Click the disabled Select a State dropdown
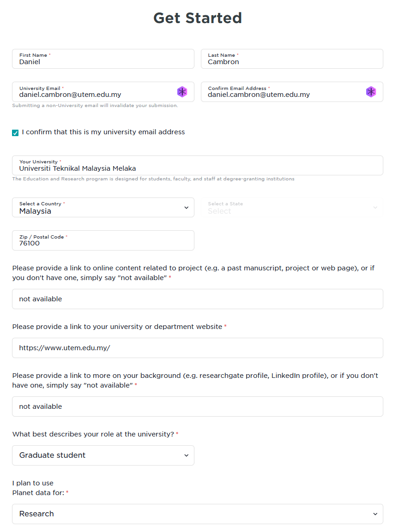 click(x=292, y=207)
